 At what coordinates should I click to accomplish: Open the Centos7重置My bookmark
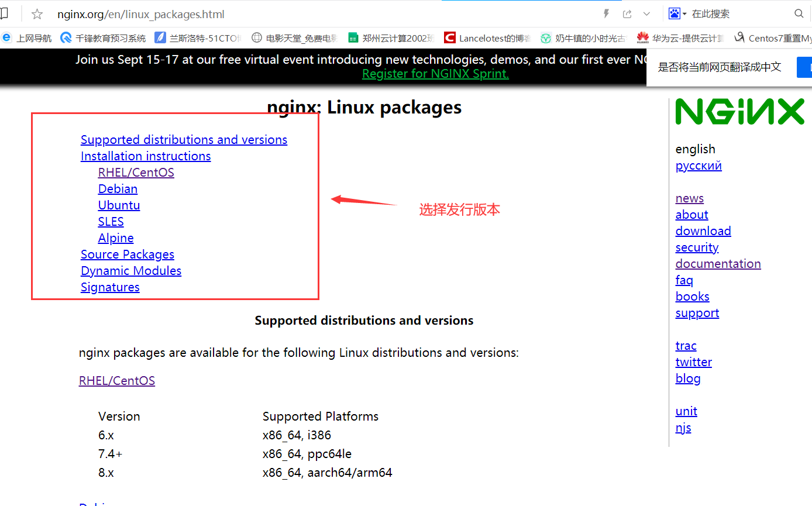772,38
